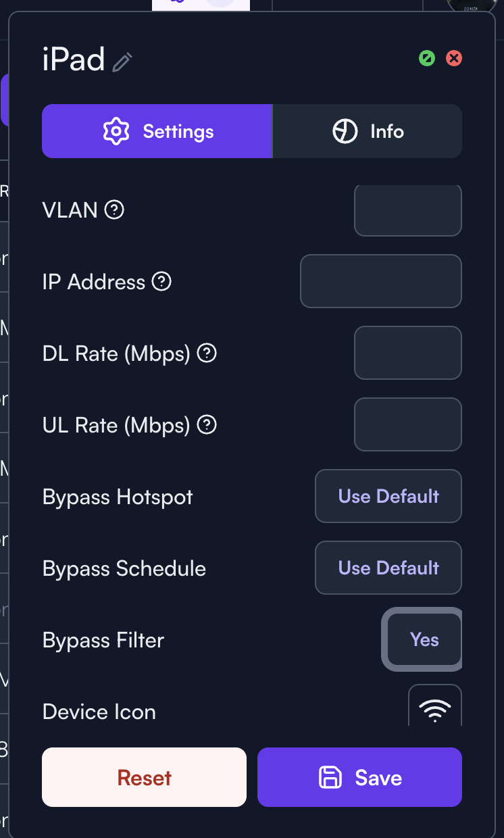The width and height of the screenshot is (504, 838).
Task: Click the DL Rate help icon
Action: coord(206,353)
